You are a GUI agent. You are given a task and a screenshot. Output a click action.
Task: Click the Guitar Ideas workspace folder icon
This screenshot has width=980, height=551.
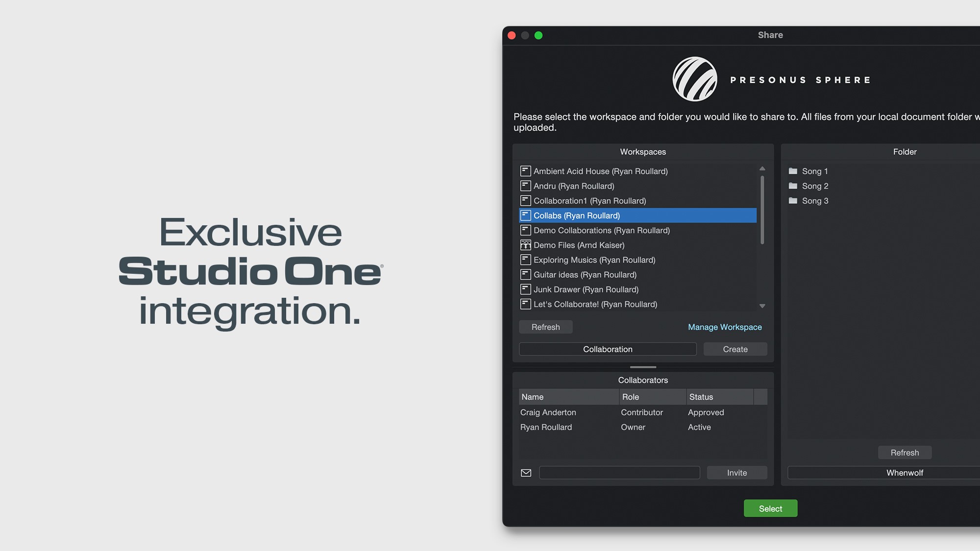click(x=525, y=274)
